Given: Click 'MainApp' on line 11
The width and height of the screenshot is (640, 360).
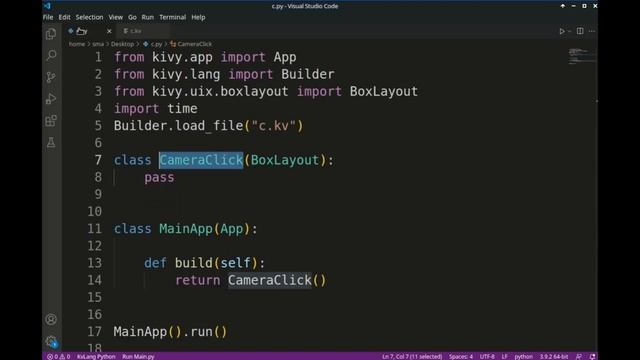Looking at the screenshot, I should (x=186, y=229).
